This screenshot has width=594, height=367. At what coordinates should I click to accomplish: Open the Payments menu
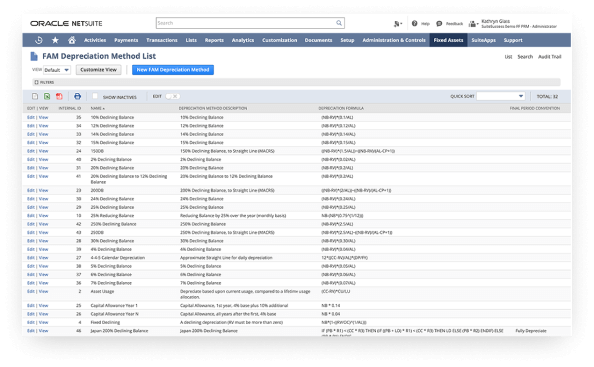[x=126, y=40]
